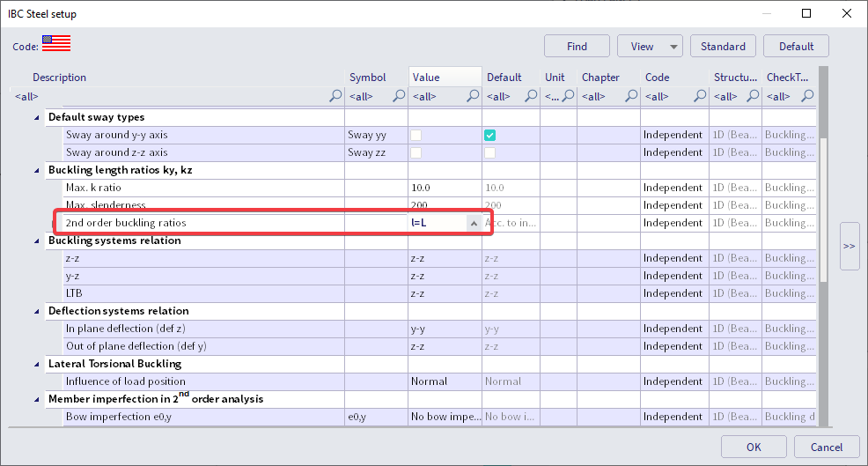Select the z-z row value cell
Screen dimensions: 868x466
pos(445,258)
